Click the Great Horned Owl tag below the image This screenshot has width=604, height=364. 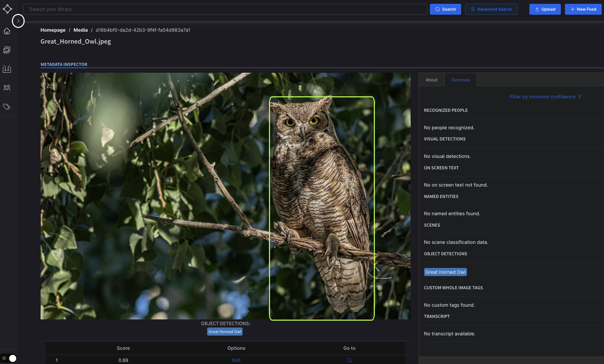coord(225,332)
